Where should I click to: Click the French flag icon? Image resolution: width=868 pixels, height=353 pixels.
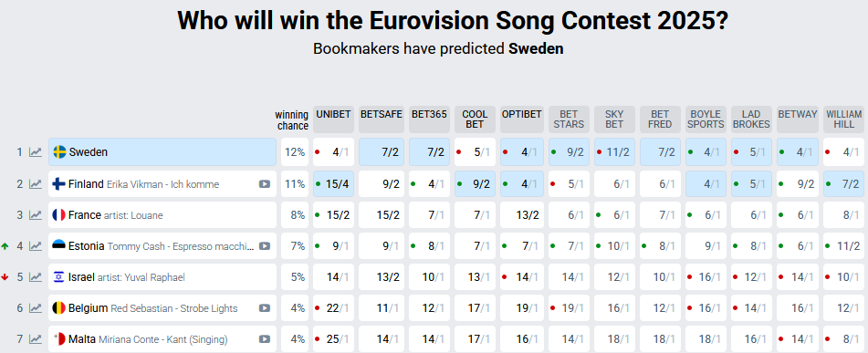pyautogui.click(x=58, y=215)
